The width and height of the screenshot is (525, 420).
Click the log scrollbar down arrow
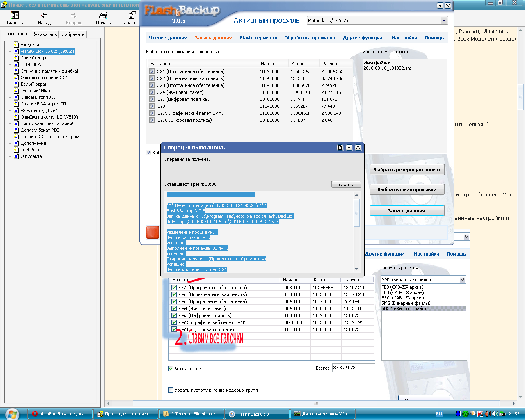(356, 269)
